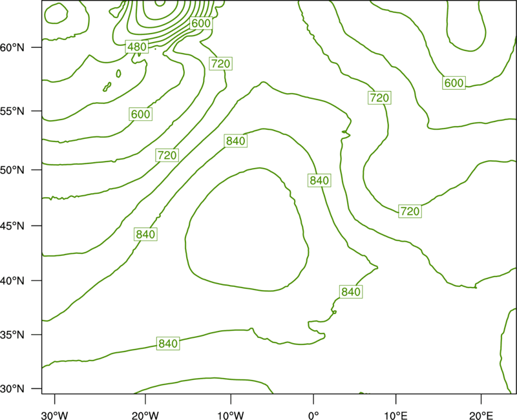Click the 10°E longitude axis label

point(396,415)
